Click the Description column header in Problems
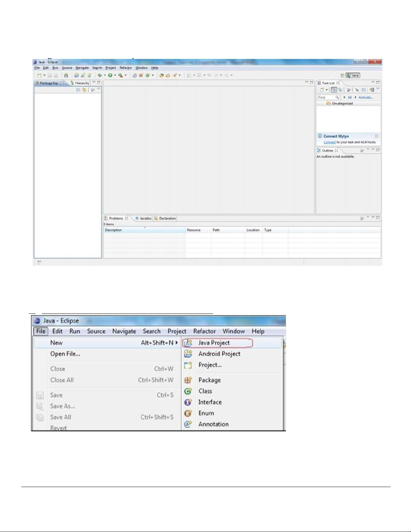411x532 pixels. [x=113, y=230]
